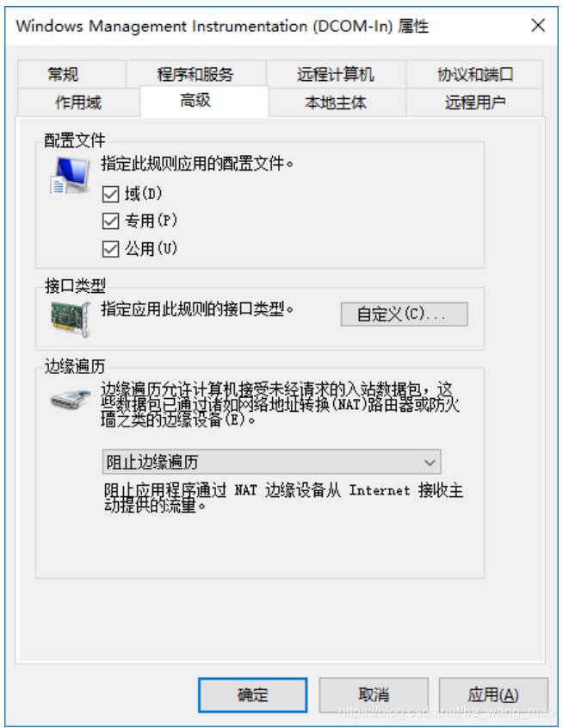This screenshot has width=563, height=728.
Task: Click the 应用(A) apply button
Action: (493, 695)
